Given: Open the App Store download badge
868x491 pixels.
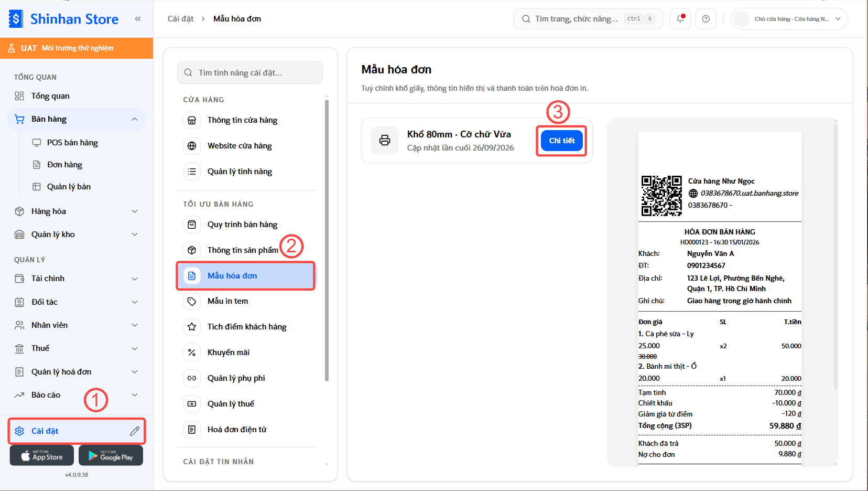Looking at the screenshot, I should (42, 456).
